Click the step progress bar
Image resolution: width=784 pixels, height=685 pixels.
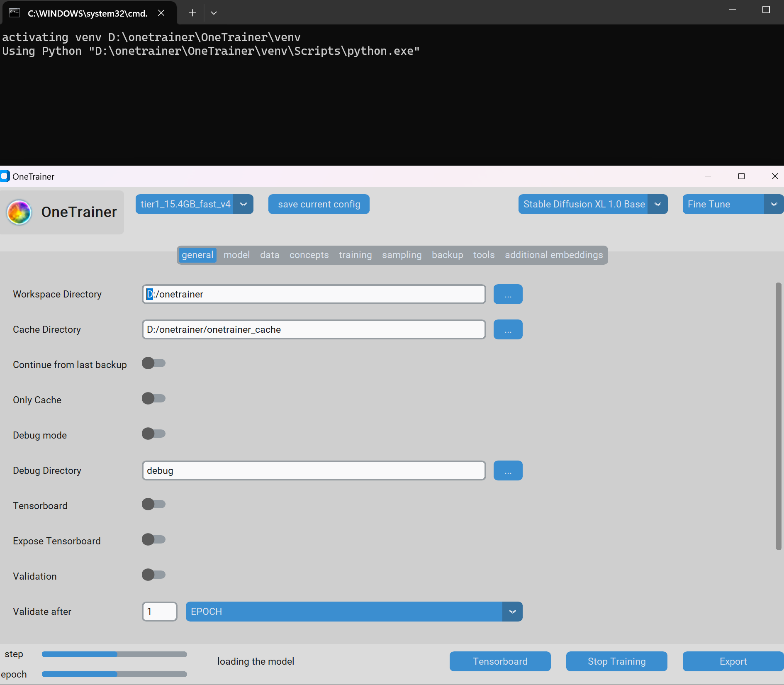[x=114, y=654]
